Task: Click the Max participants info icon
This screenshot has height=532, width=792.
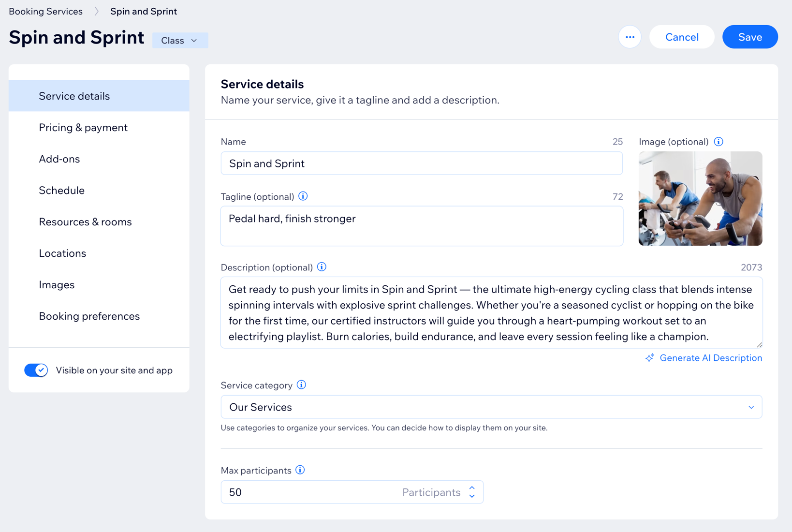Action: point(300,470)
